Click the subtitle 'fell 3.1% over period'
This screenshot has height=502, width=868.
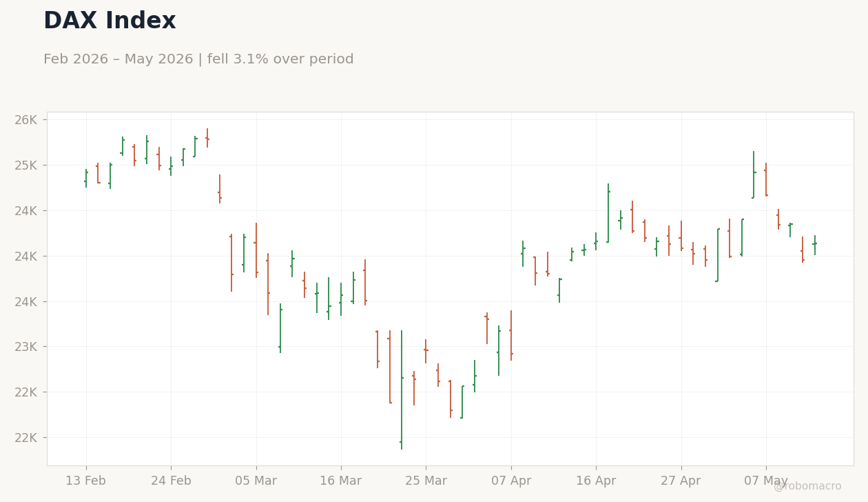pos(280,59)
